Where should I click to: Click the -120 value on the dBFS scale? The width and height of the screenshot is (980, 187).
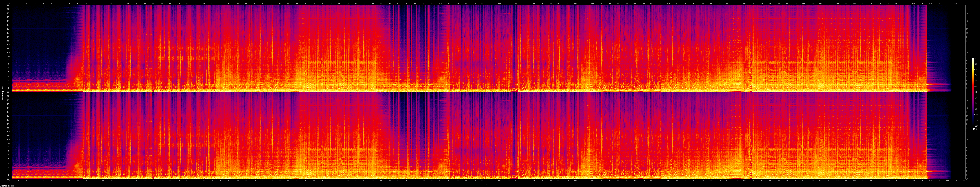[x=976, y=126]
